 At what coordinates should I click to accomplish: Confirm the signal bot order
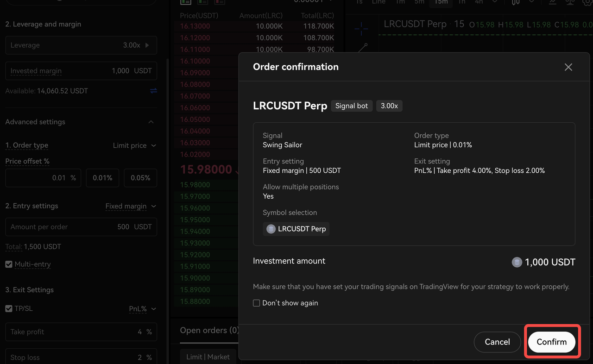click(x=551, y=342)
